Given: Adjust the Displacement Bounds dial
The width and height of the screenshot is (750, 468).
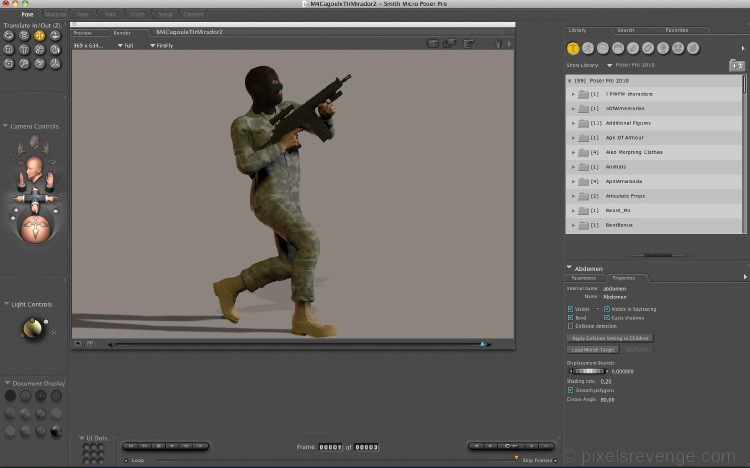Looking at the screenshot, I should [x=589, y=371].
